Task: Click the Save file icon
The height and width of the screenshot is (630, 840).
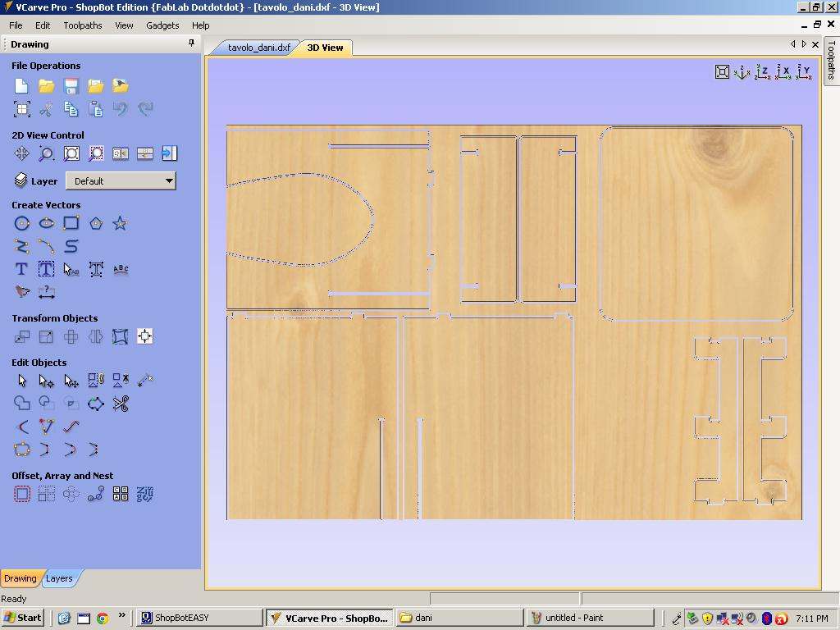Action: (x=71, y=85)
